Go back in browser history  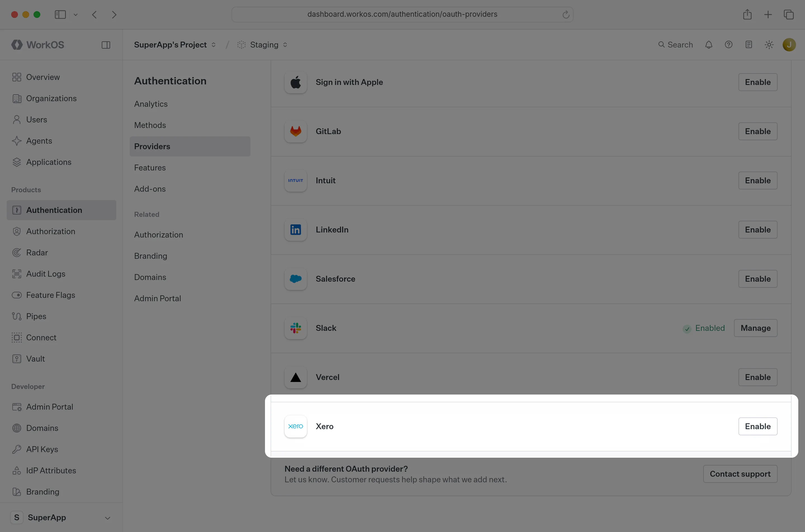[94, 15]
